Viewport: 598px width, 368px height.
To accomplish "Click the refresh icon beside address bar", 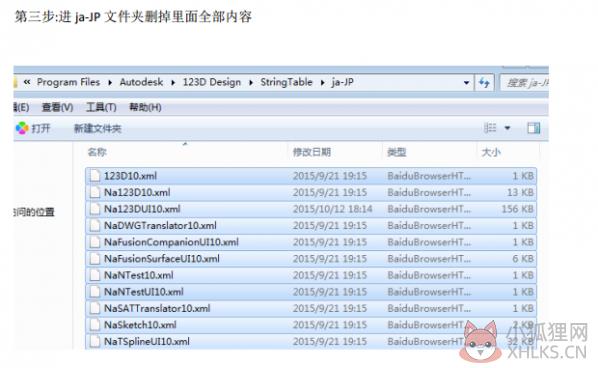I will click(x=484, y=82).
